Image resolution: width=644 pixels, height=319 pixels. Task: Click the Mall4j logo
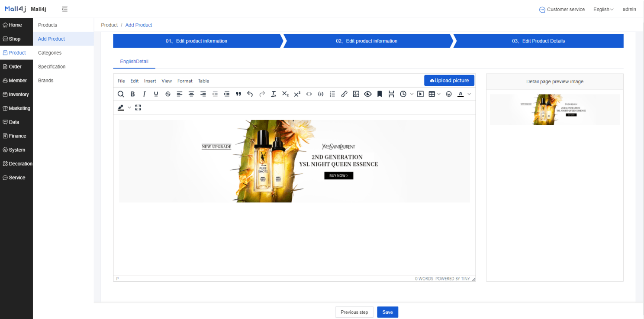pyautogui.click(x=16, y=9)
